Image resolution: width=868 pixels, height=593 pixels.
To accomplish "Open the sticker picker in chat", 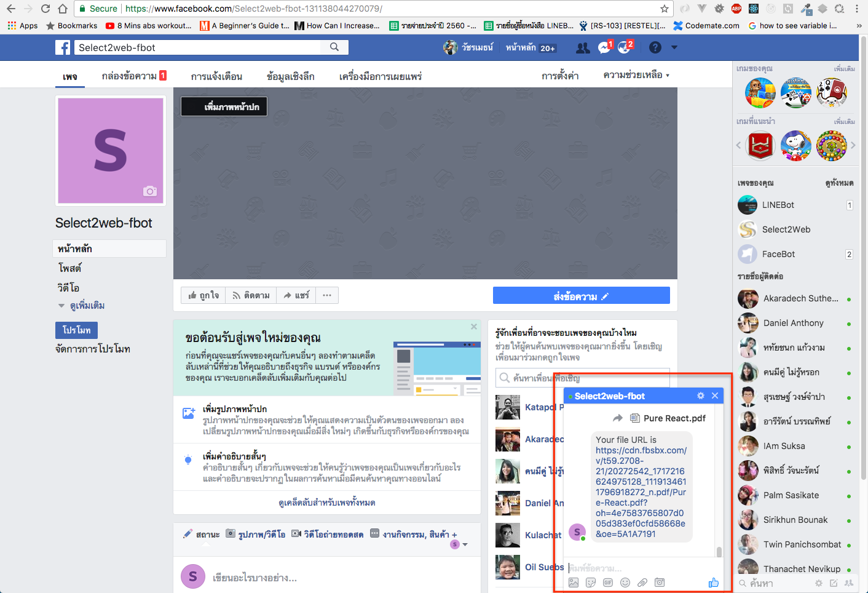I will click(x=591, y=583).
